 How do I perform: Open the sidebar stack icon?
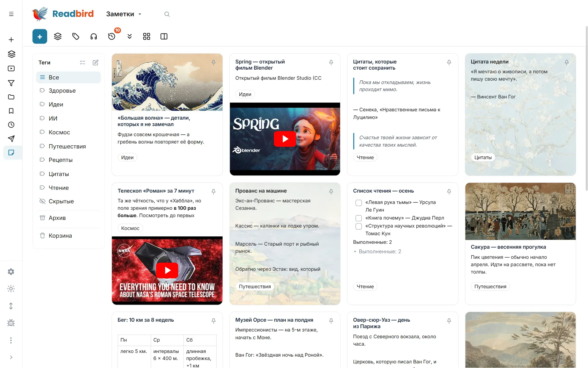tap(11, 54)
